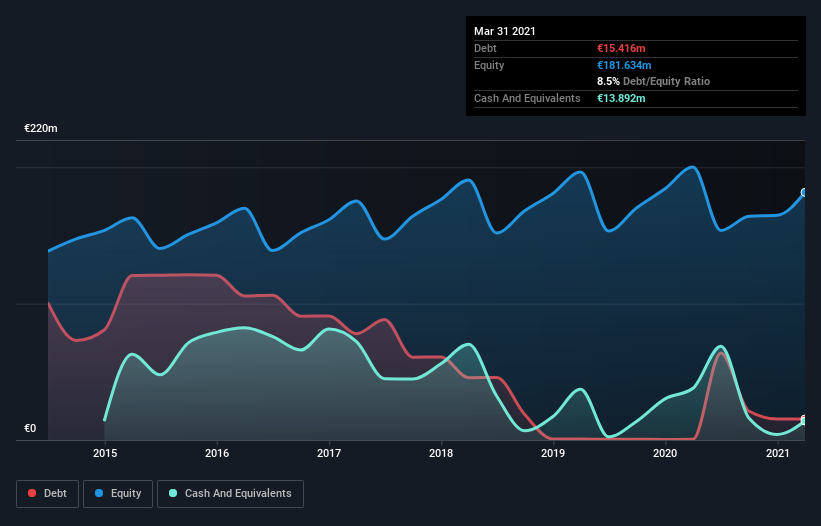Select the Equity endpoint marker at Mar 2021
Viewport: 821px width, 526px height.
click(x=804, y=193)
